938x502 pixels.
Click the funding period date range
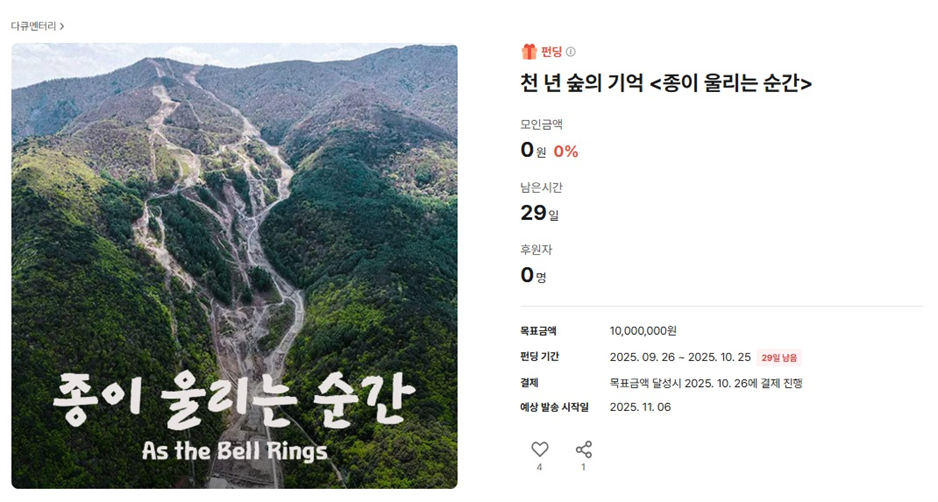click(680, 357)
